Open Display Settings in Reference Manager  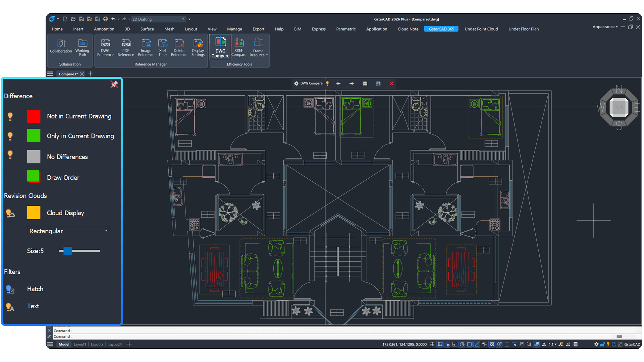click(x=198, y=47)
